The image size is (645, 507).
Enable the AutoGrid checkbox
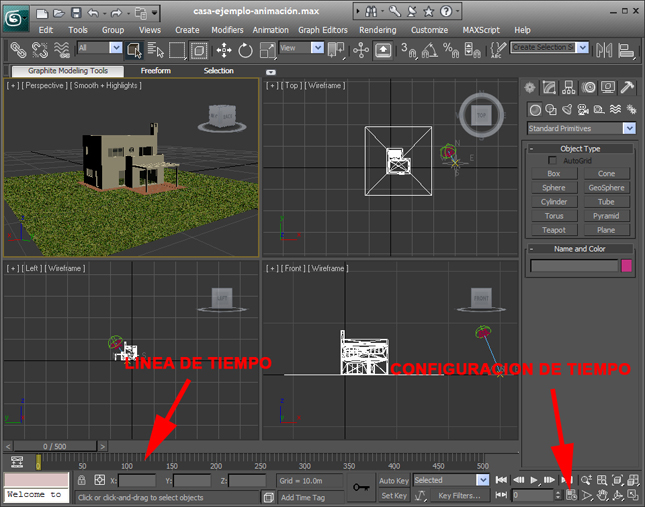tap(552, 160)
